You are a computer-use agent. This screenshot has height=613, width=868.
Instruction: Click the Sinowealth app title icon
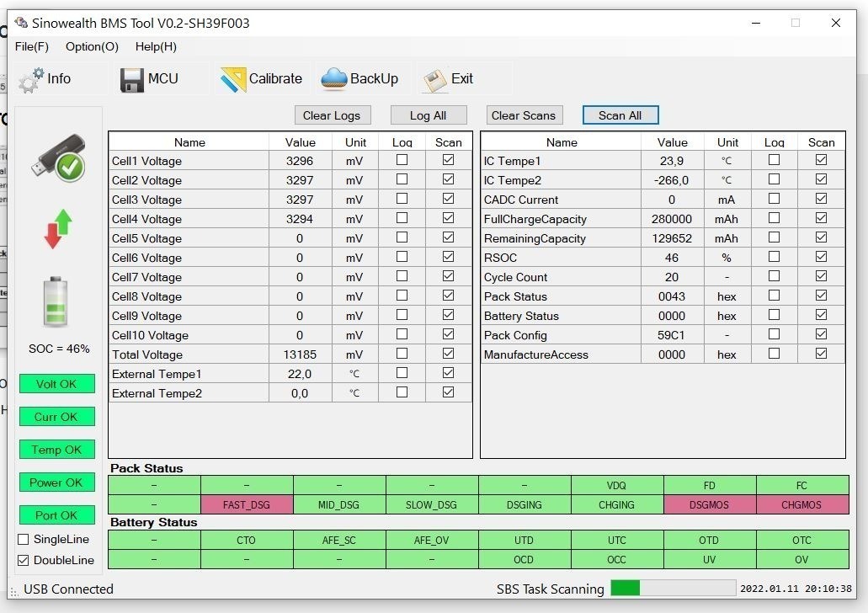click(x=21, y=23)
